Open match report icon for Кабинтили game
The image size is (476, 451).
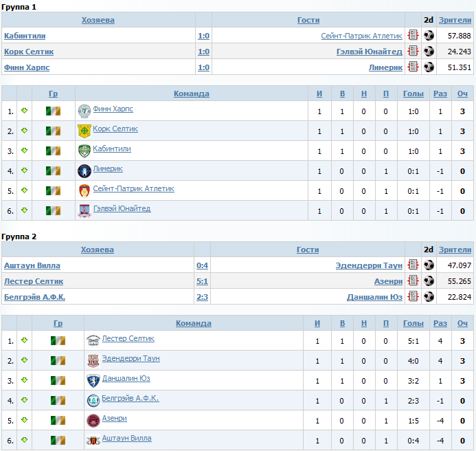[413, 35]
